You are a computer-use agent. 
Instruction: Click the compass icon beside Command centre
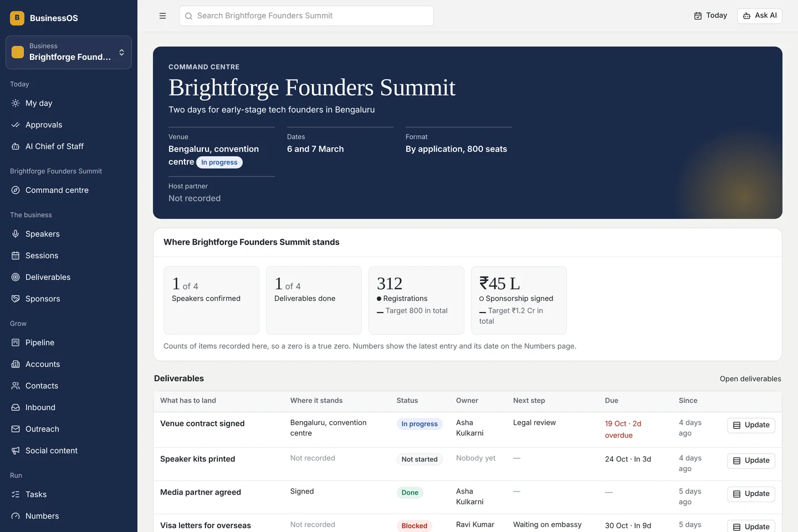point(16,190)
